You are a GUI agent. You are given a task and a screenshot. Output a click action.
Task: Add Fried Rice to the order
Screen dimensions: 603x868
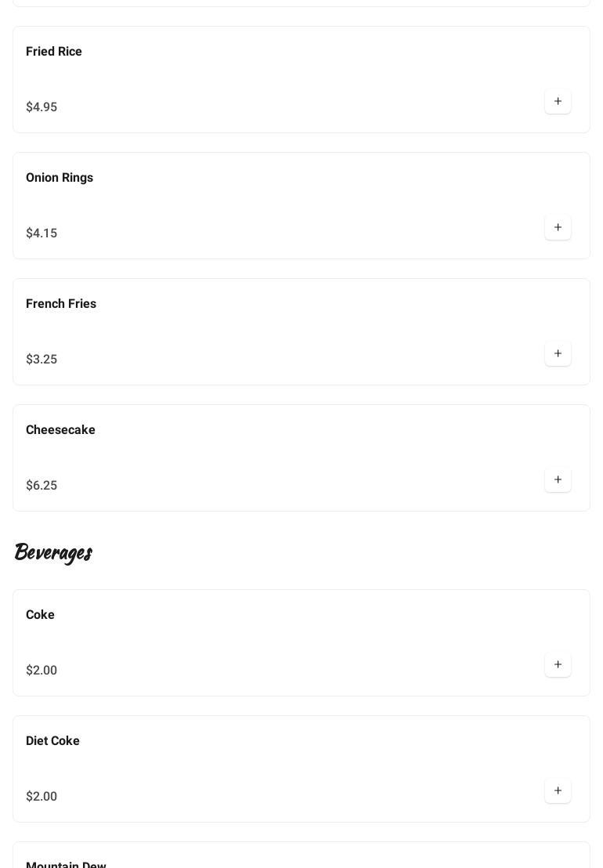click(558, 102)
